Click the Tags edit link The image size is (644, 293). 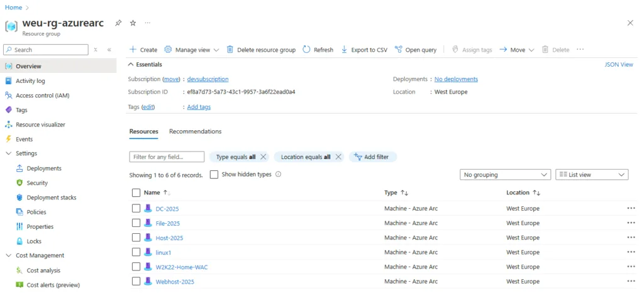tap(148, 107)
